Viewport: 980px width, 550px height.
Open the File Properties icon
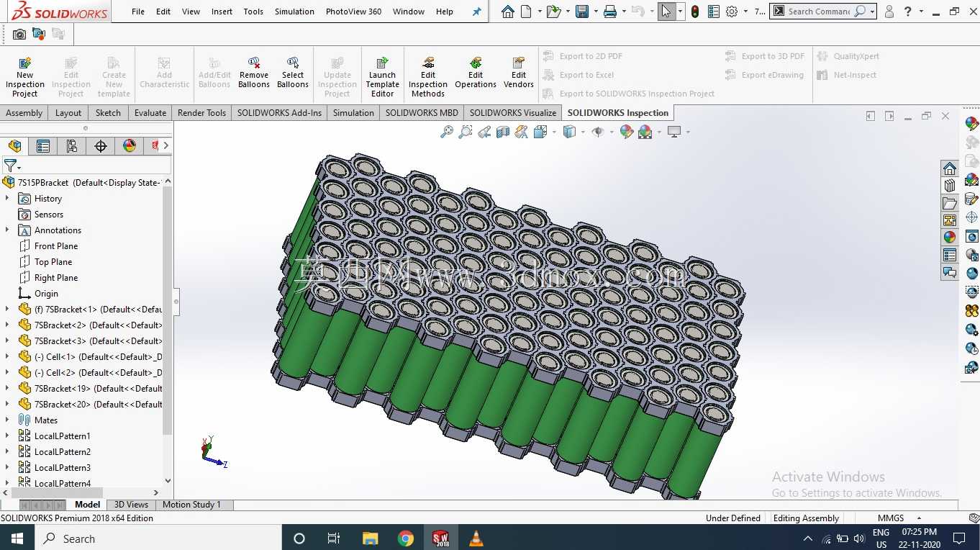(713, 12)
